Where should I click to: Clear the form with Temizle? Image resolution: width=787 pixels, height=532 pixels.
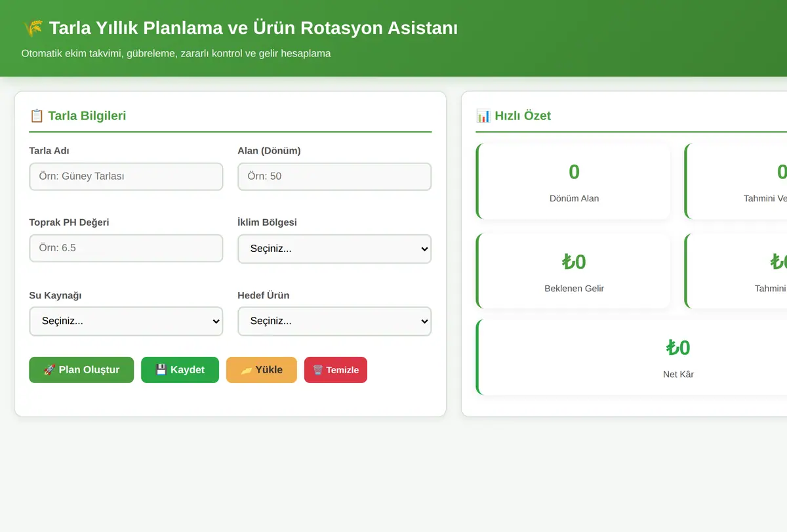point(336,370)
